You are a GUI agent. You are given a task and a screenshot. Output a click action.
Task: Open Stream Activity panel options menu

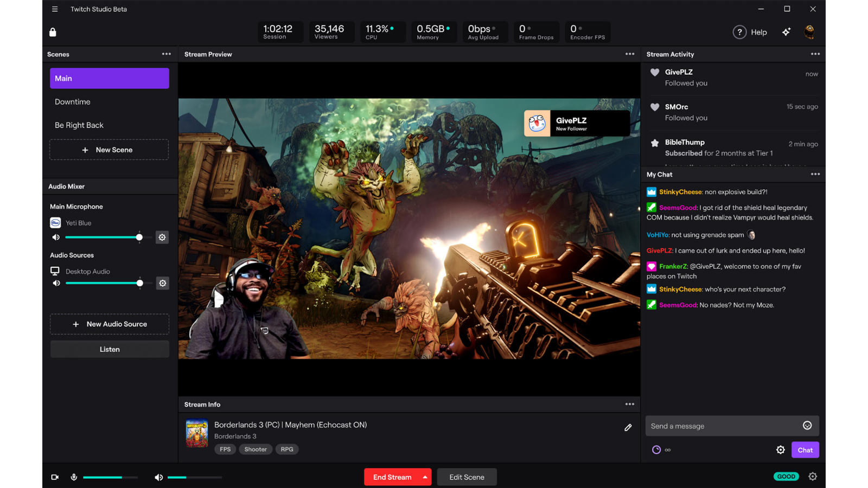815,54
